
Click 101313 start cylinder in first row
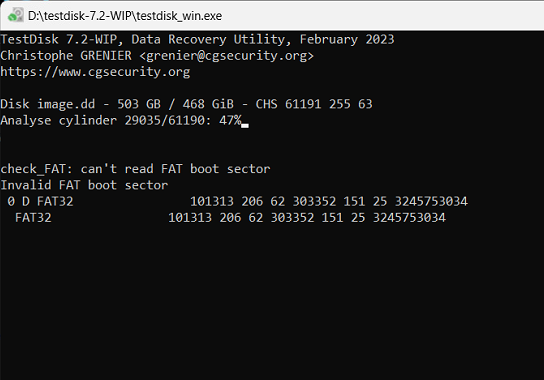[x=212, y=202]
